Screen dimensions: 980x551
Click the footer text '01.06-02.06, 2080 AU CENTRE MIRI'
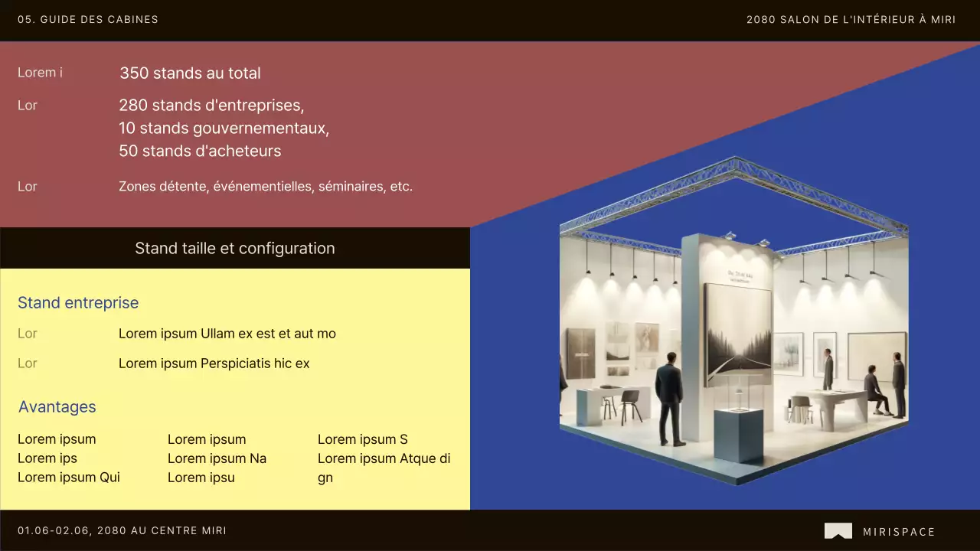[x=122, y=530]
